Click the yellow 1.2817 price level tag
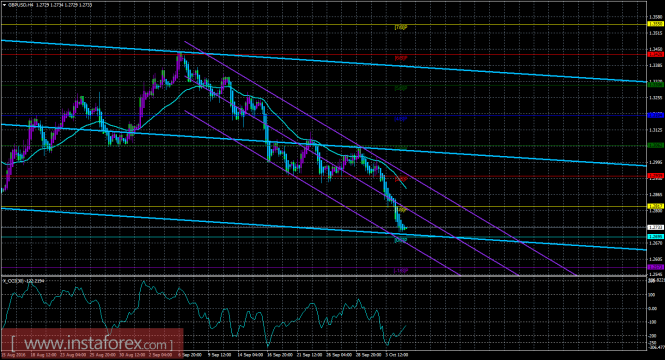This screenshot has width=665, height=360. tap(656, 206)
